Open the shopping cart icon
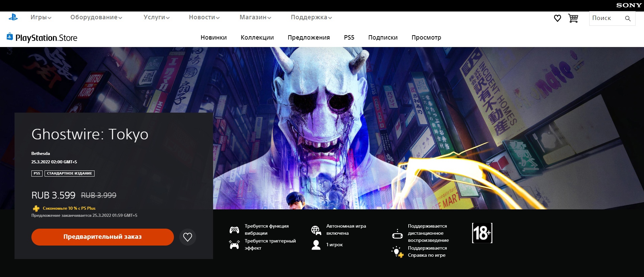644x277 pixels. coord(573,18)
